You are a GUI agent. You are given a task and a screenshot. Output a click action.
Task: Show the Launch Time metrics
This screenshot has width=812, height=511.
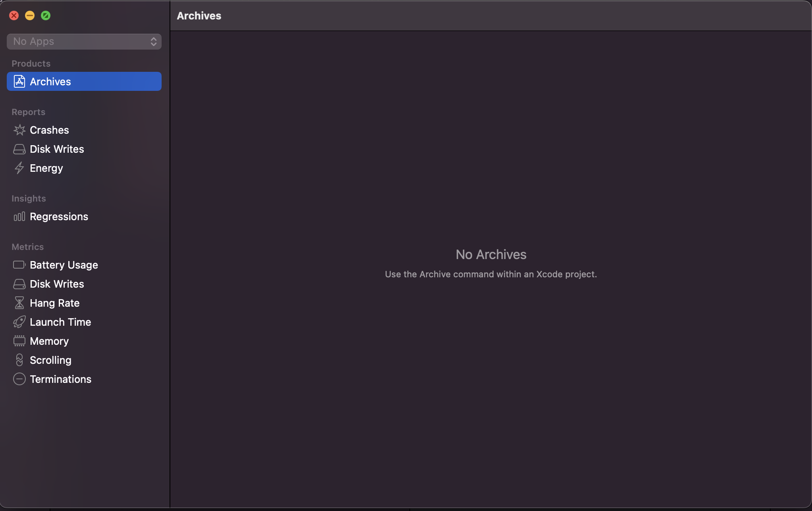60,322
